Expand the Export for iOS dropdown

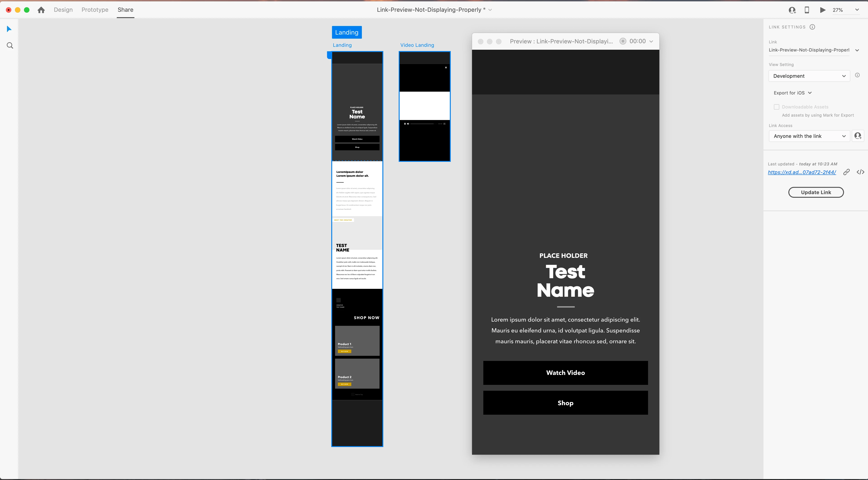(792, 93)
